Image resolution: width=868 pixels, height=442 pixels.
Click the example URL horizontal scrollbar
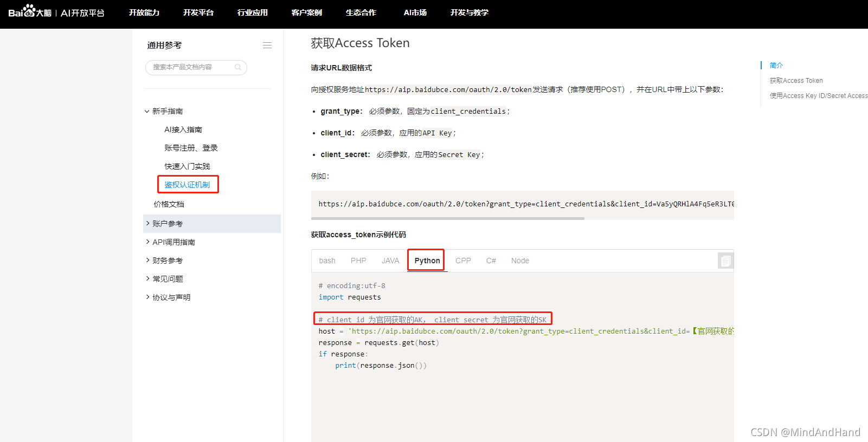coord(448,218)
